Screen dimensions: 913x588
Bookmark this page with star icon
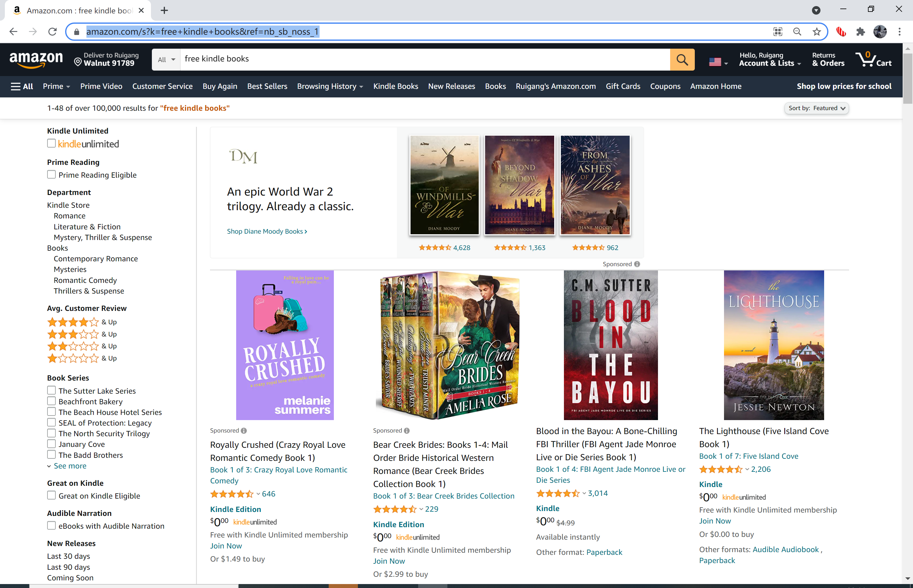coord(817,32)
